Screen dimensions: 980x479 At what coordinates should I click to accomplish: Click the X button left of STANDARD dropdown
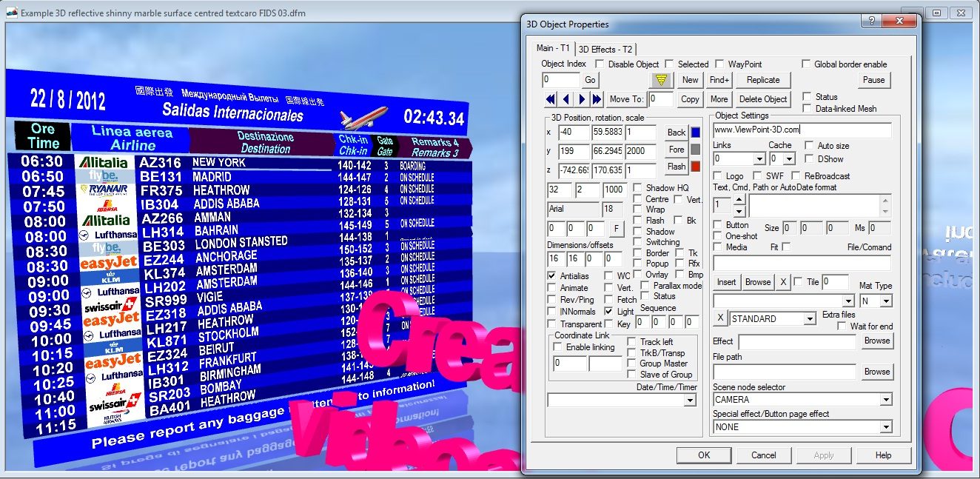tap(720, 319)
